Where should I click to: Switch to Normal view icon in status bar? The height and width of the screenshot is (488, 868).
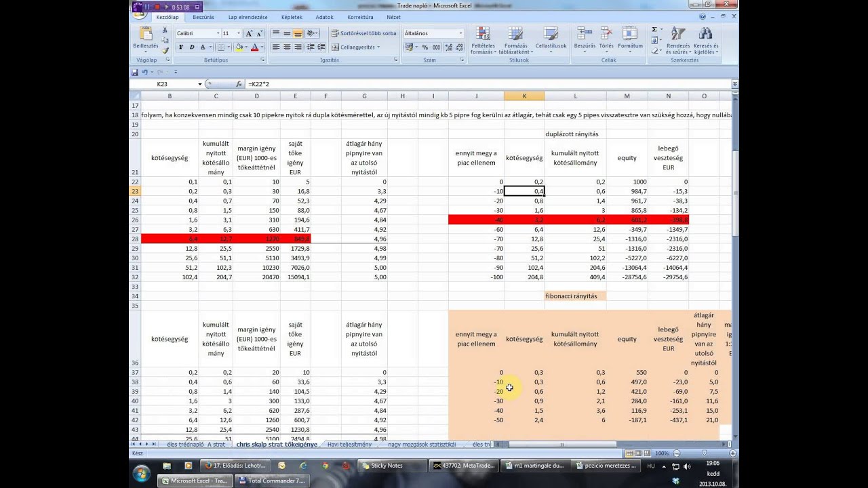(629, 453)
